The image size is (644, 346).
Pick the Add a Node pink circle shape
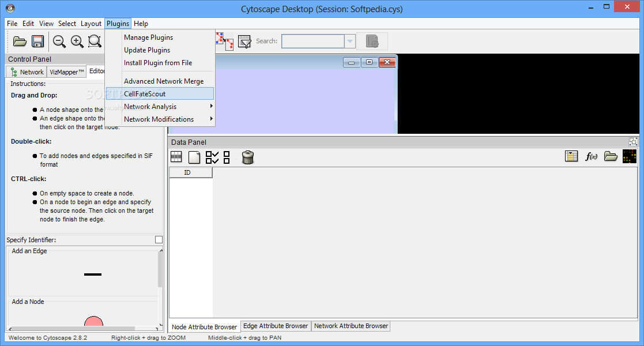[x=93, y=321]
